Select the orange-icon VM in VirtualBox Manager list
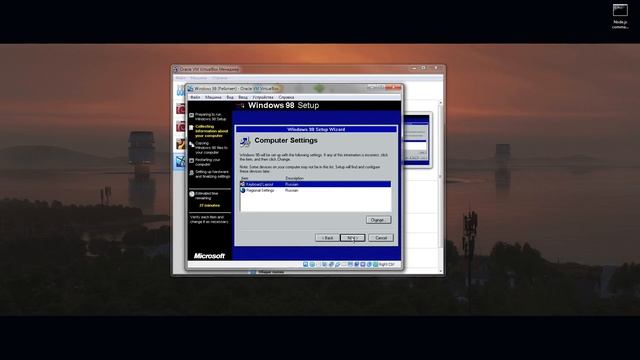640x360 pixels. coord(180,144)
